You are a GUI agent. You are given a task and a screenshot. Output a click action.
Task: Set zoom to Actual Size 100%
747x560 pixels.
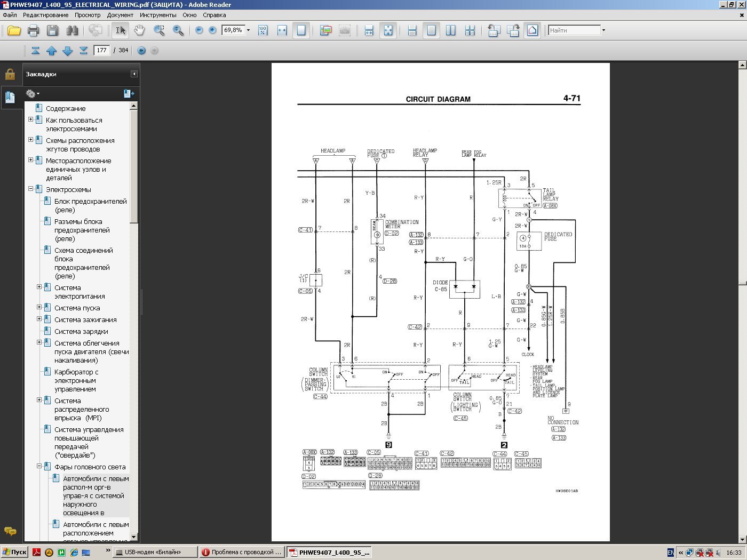point(263,30)
